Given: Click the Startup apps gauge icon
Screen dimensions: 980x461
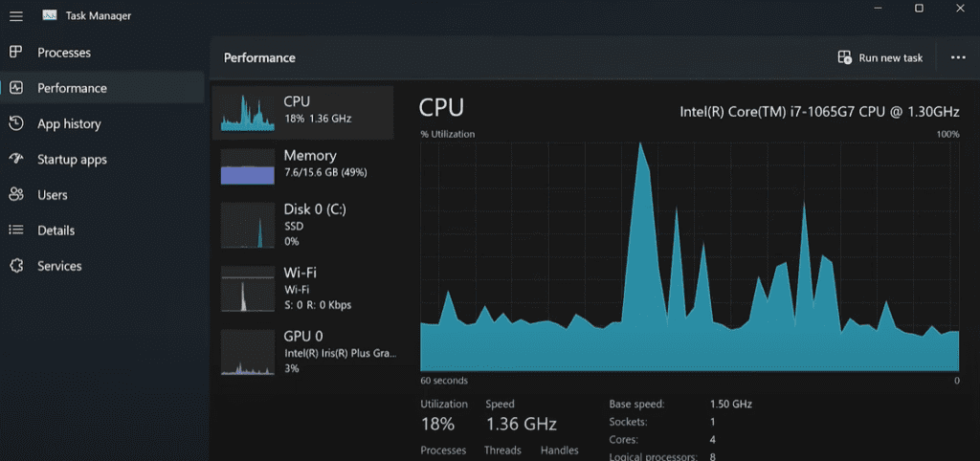Looking at the screenshot, I should coord(15,159).
